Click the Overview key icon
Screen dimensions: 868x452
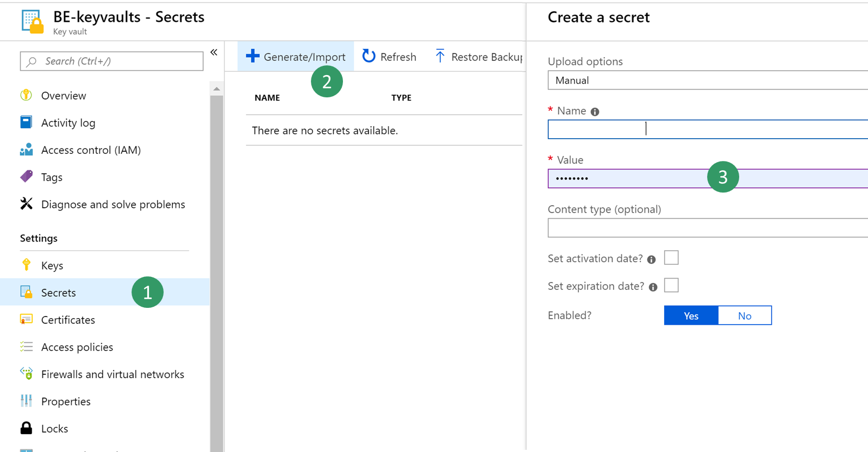tap(26, 95)
